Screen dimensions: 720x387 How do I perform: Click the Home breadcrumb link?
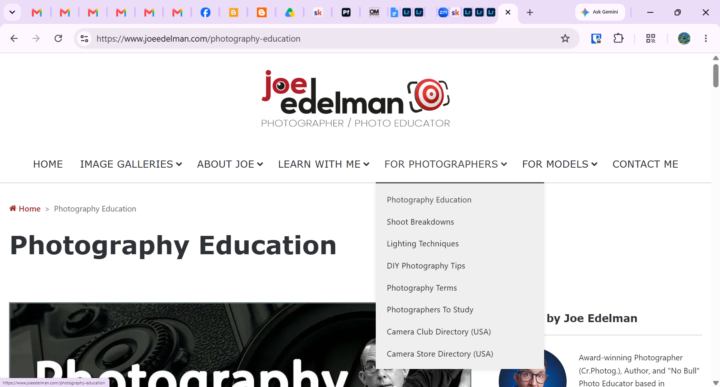(x=29, y=209)
